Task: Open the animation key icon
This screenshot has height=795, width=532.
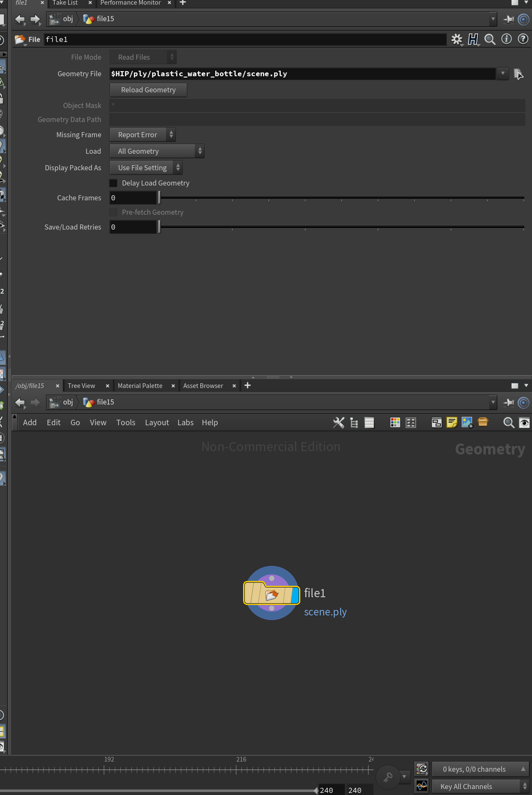Action: [388, 777]
